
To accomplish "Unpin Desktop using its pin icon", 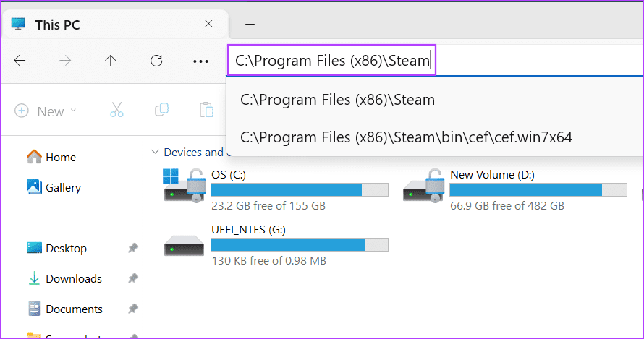I will coord(132,248).
